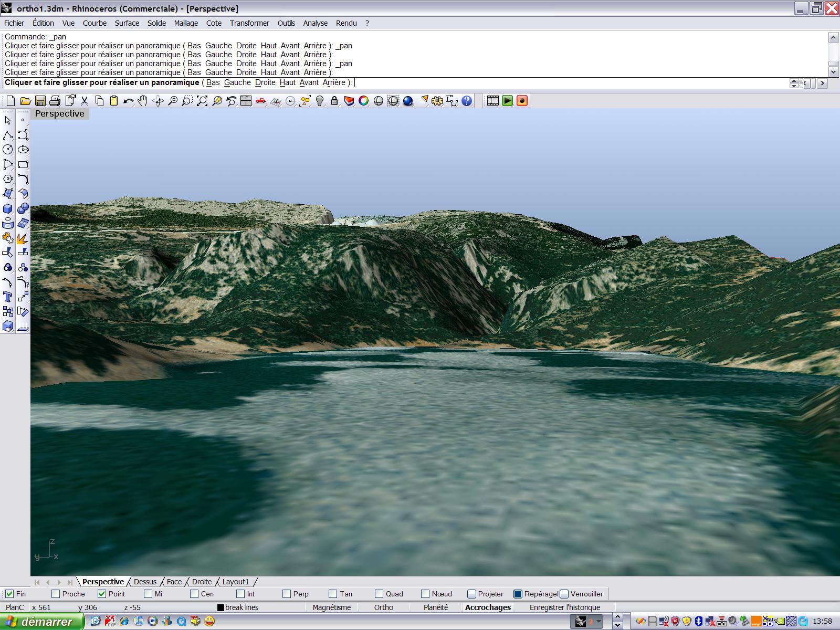Select the Pan hand tool
840x630 pixels.
[x=143, y=101]
